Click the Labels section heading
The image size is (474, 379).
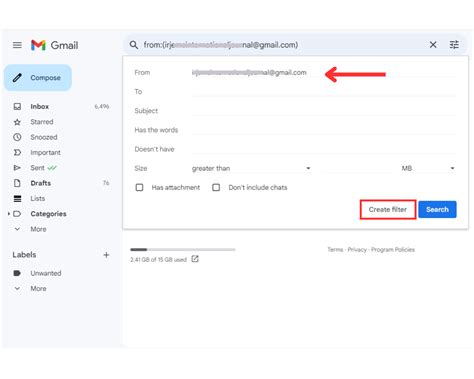click(24, 255)
